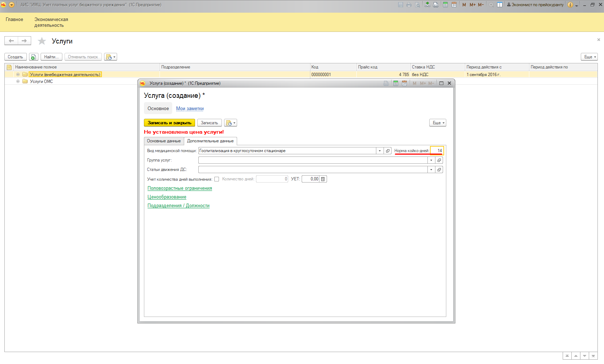Click Записать и закрыть button
This screenshot has width=604, height=364.
coord(169,123)
